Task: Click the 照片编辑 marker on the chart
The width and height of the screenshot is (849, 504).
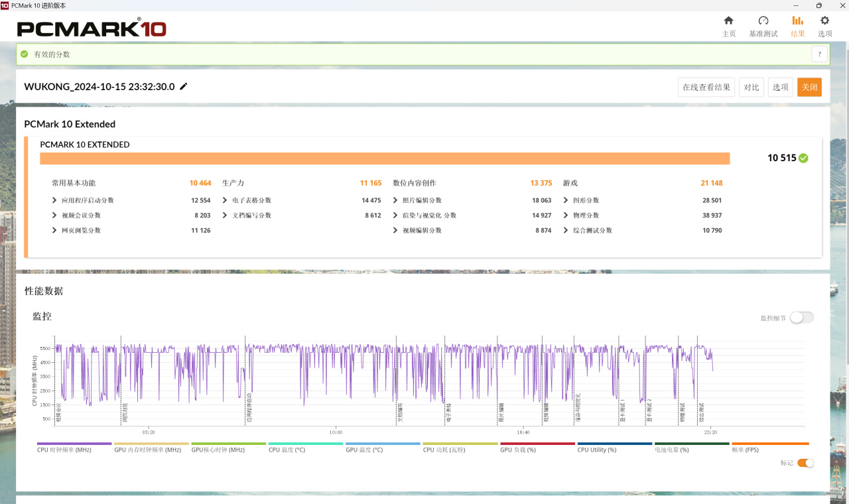Action: click(501, 413)
